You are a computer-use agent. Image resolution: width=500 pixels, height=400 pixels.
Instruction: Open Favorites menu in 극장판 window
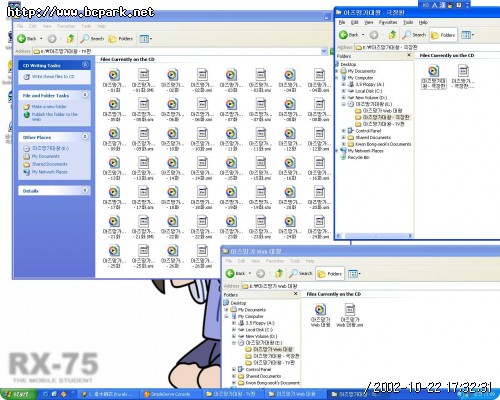pyautogui.click(x=388, y=22)
